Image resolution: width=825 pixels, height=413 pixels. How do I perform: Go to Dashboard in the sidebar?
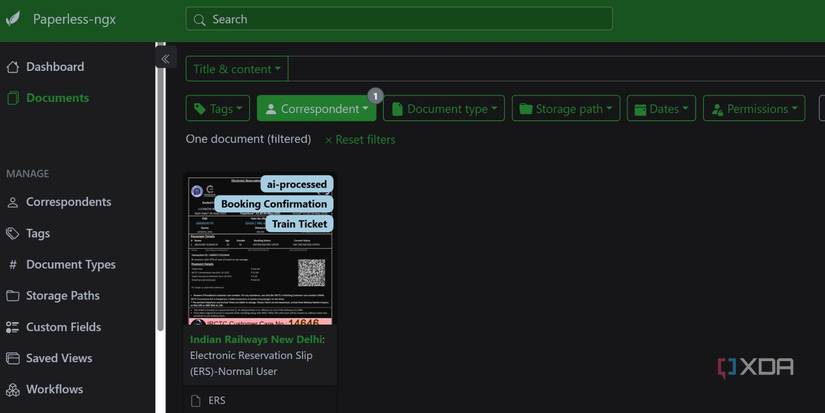click(x=55, y=67)
